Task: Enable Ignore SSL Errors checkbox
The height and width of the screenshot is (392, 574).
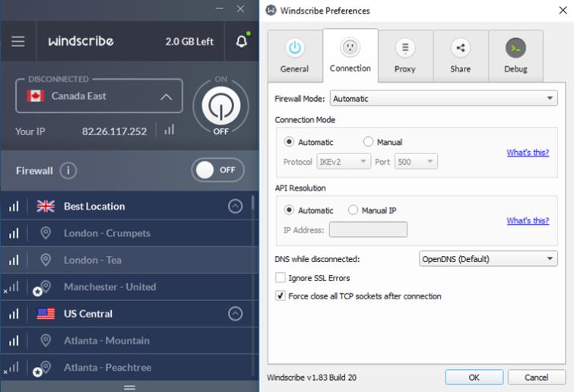Action: tap(281, 277)
